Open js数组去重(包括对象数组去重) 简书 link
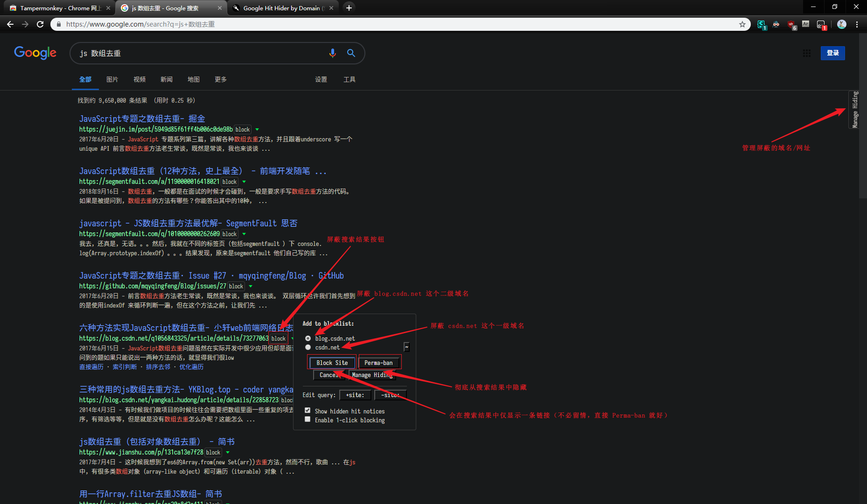Viewport: 867px width, 504px height. click(x=157, y=441)
